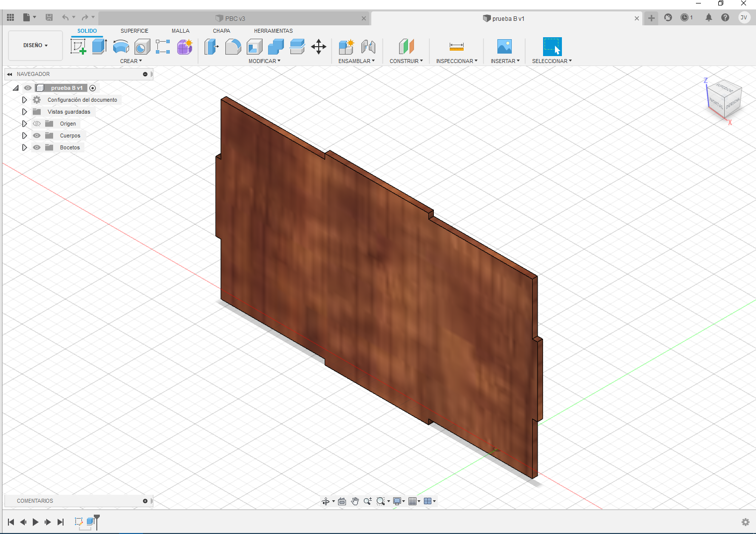Viewport: 756px width, 534px height.
Task: Select the Move/Copy arrows icon
Action: pyautogui.click(x=319, y=47)
